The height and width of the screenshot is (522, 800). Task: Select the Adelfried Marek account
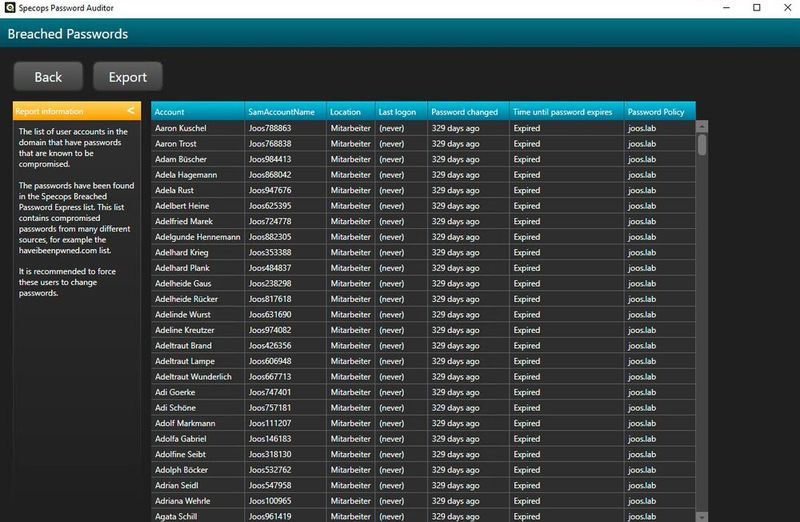184,221
